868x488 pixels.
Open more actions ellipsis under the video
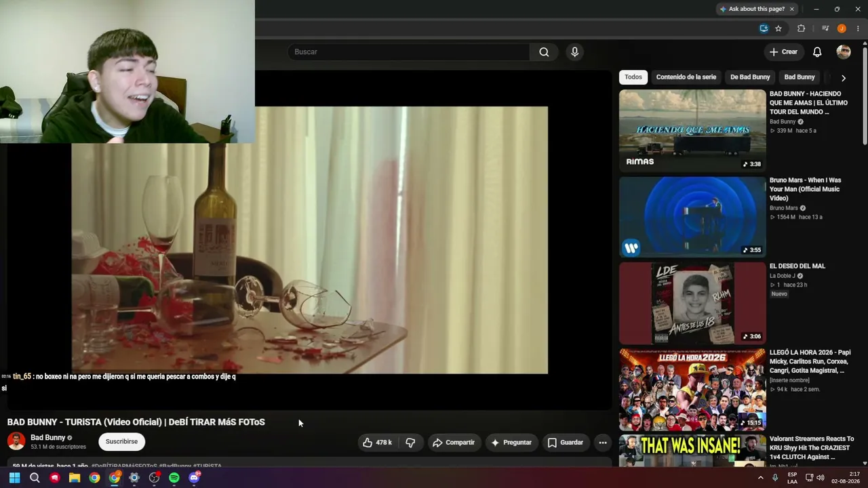pos(602,443)
